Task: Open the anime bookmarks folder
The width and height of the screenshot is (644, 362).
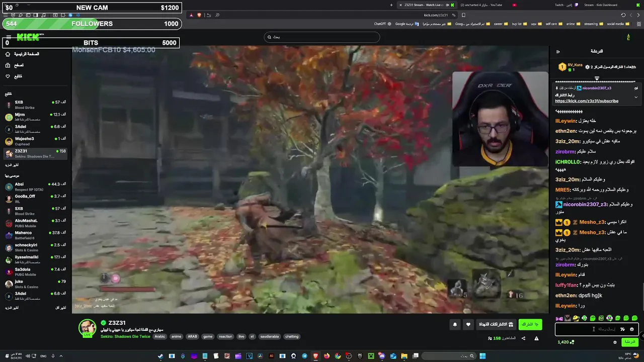Action: tap(573, 24)
